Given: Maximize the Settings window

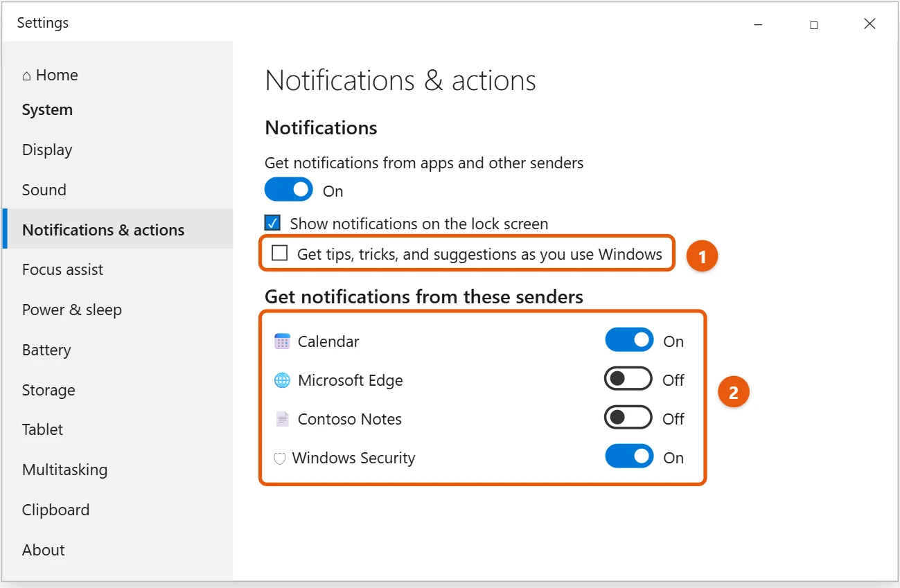Looking at the screenshot, I should [814, 24].
